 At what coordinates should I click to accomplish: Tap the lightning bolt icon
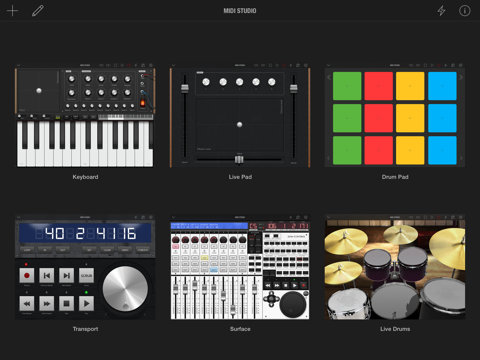coord(441,11)
